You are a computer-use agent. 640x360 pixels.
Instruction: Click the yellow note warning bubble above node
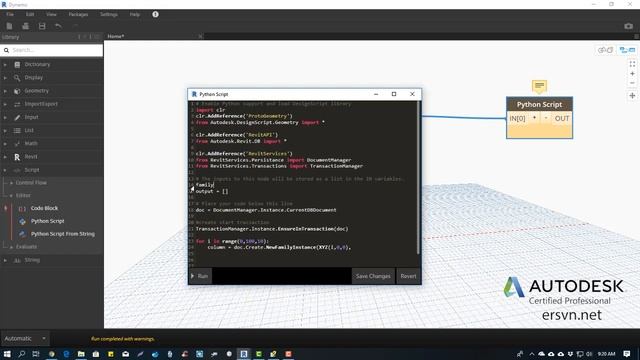tap(539, 86)
